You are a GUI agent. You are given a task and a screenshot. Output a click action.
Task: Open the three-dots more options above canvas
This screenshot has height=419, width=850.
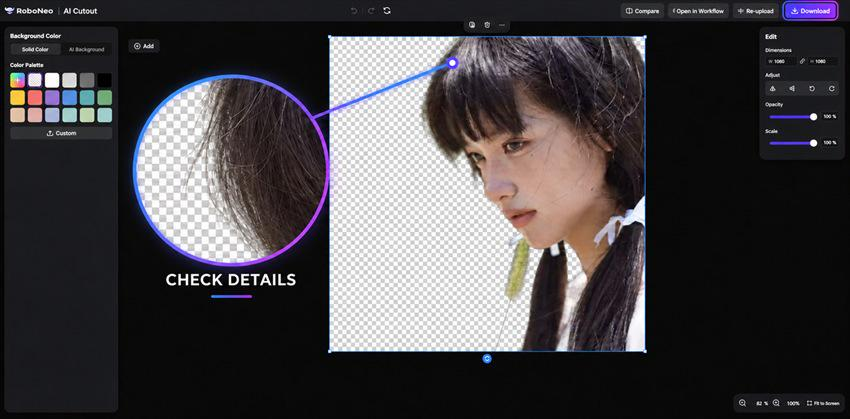click(502, 25)
